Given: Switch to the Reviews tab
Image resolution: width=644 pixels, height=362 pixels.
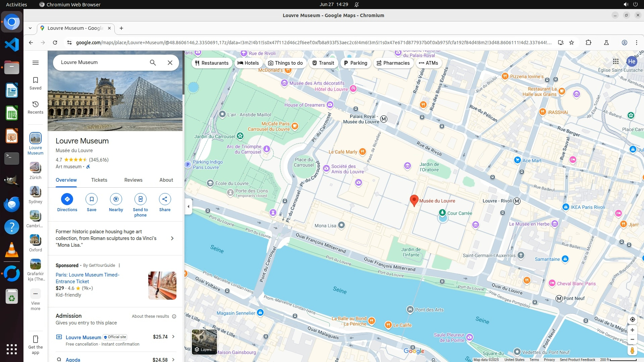Looking at the screenshot, I should point(133,180).
